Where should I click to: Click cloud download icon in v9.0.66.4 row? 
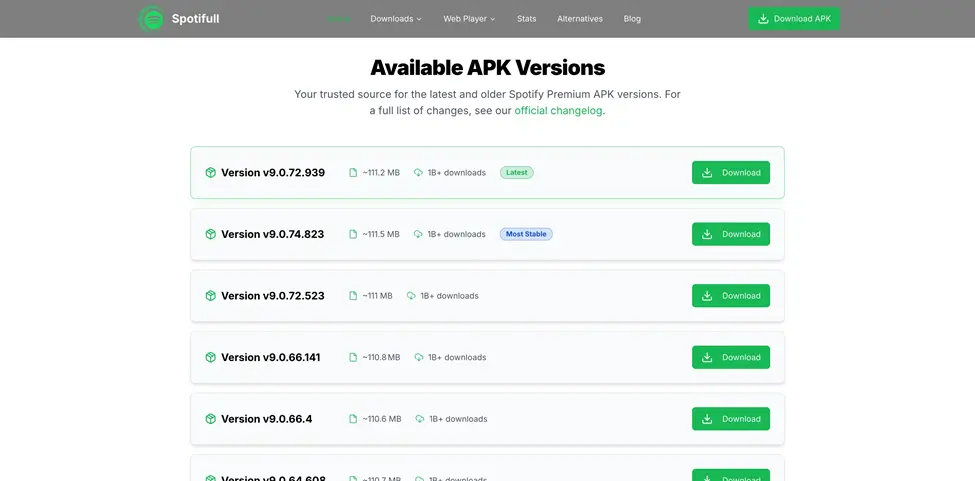[x=420, y=419]
